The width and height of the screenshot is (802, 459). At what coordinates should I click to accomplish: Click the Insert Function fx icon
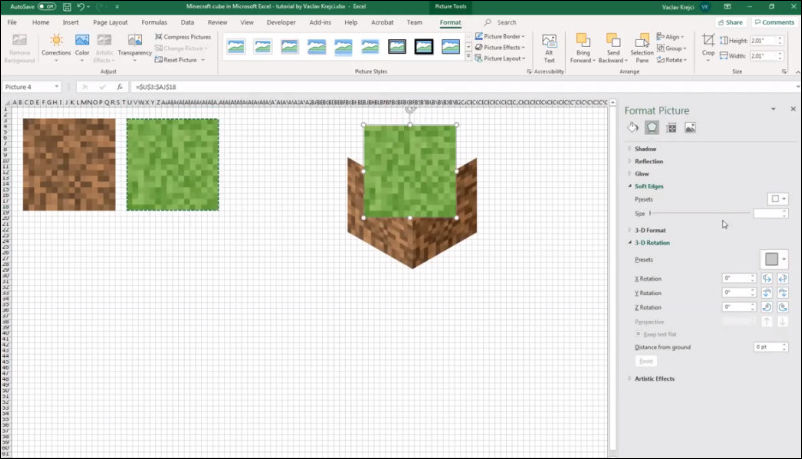[120, 87]
